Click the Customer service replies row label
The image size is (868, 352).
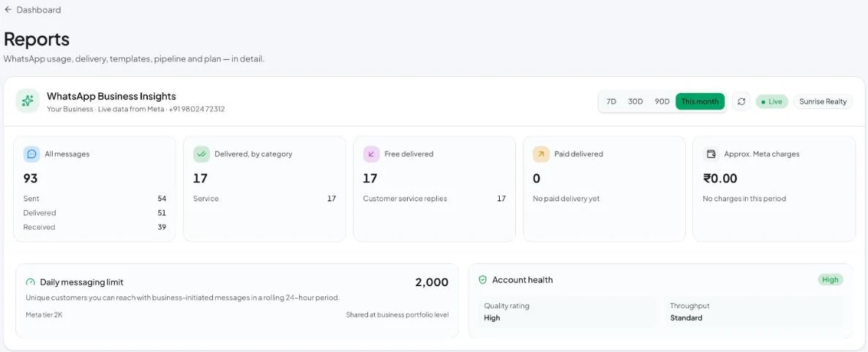coord(405,199)
